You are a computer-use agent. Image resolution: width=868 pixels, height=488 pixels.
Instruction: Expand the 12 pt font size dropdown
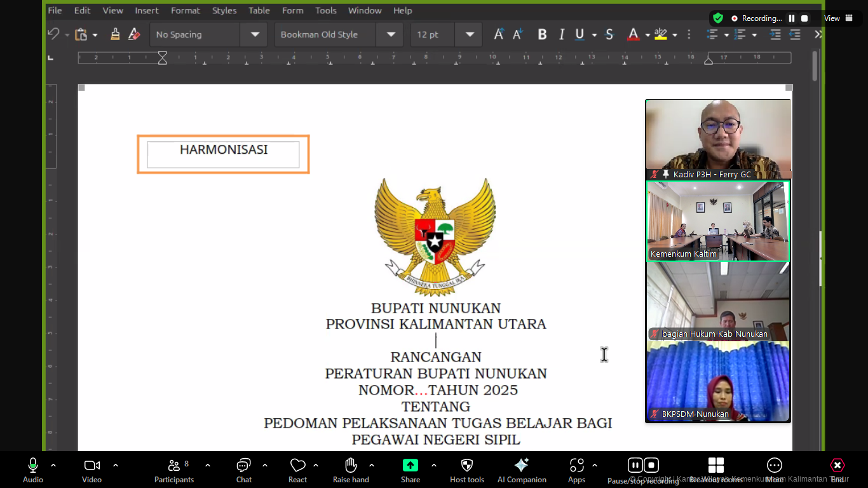click(469, 34)
